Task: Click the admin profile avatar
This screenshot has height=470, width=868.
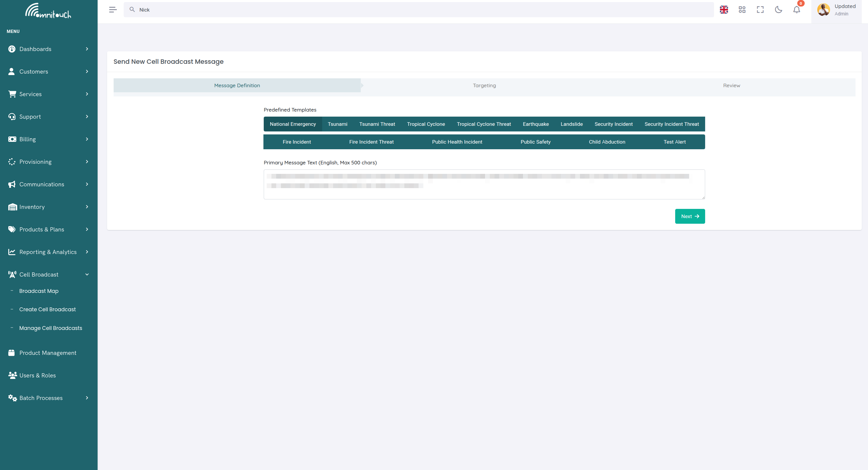Action: 823,9
